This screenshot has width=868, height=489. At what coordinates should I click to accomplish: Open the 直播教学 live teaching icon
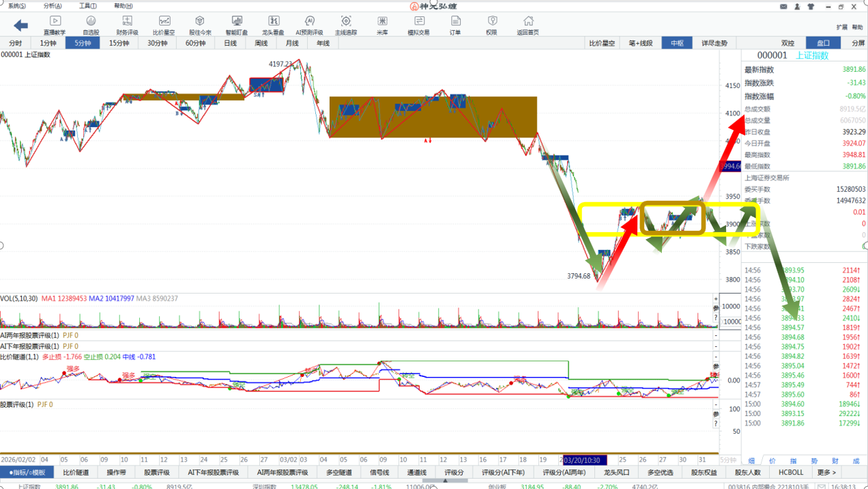pos(55,25)
